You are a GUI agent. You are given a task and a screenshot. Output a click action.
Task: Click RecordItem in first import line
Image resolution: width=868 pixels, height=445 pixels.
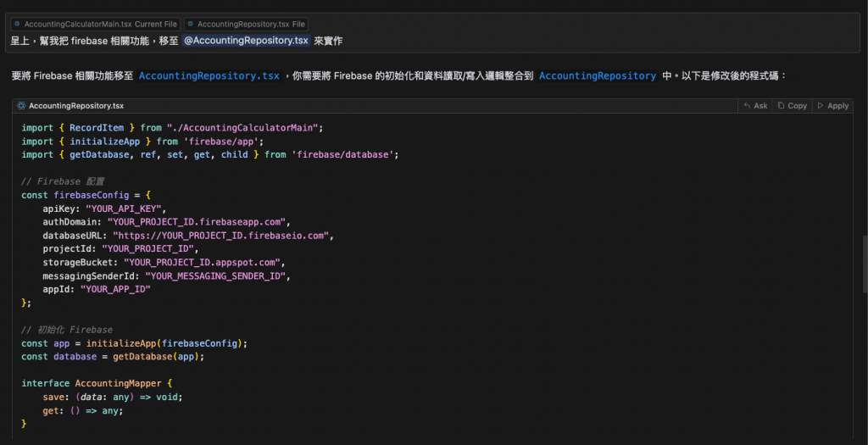pos(97,128)
